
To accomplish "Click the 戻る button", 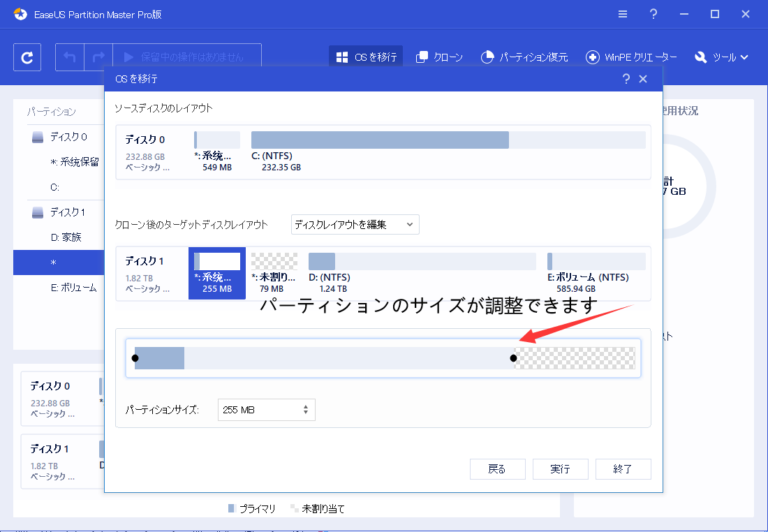I will 498,469.
